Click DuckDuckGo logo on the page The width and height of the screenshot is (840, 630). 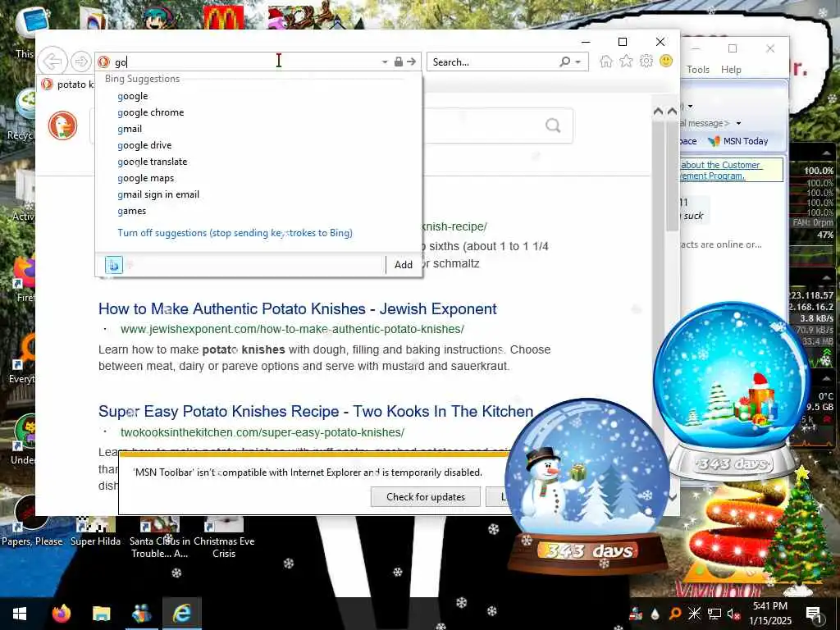(62, 126)
